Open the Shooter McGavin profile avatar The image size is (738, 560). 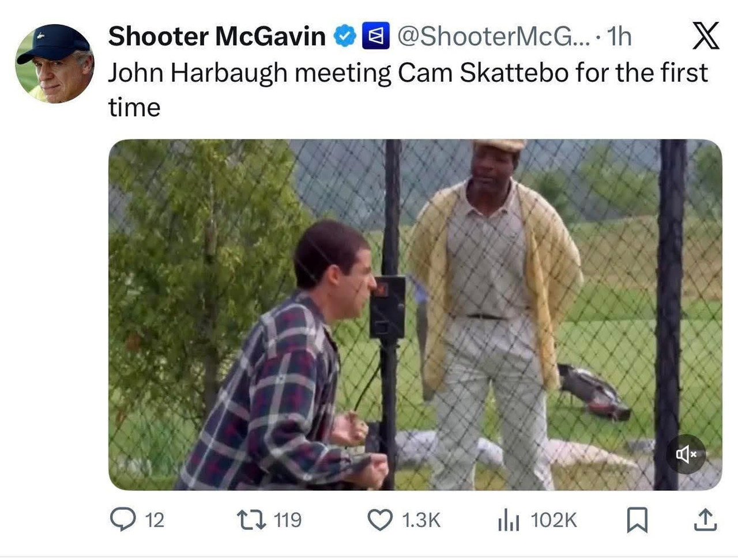pos(55,63)
